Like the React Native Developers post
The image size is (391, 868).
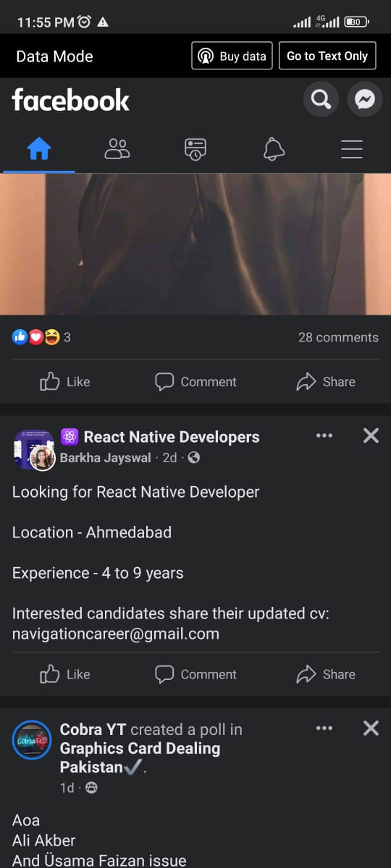(65, 674)
